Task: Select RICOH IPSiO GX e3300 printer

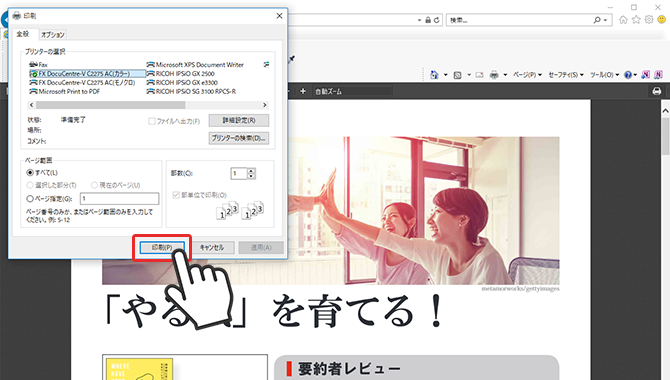Action: pos(182,82)
